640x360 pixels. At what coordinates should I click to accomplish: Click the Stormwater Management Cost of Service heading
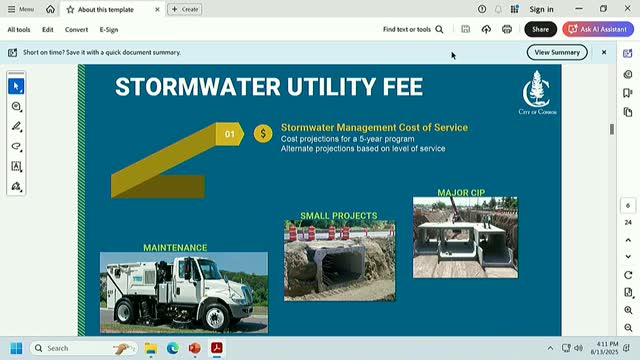point(374,127)
